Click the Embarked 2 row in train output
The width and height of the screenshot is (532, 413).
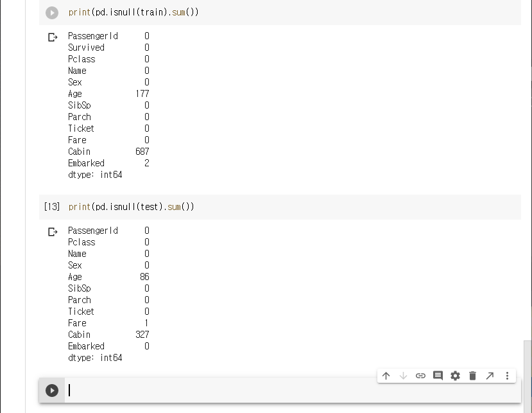[x=108, y=163]
